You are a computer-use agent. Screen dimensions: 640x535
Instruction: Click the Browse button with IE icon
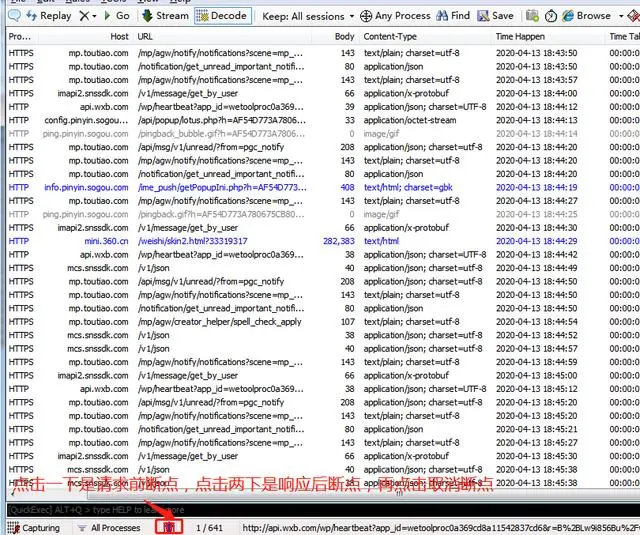click(x=587, y=16)
